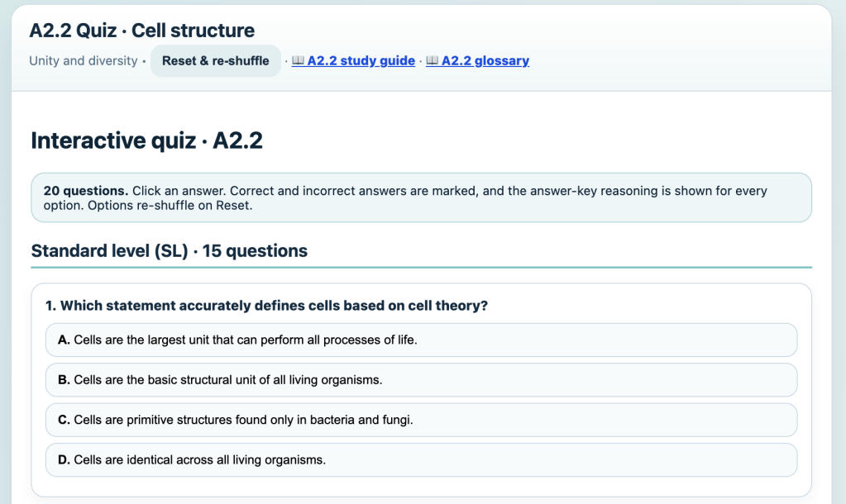Viewport: 846px width, 504px height.
Task: Open the A2.2 glossary link
Action: [485, 61]
